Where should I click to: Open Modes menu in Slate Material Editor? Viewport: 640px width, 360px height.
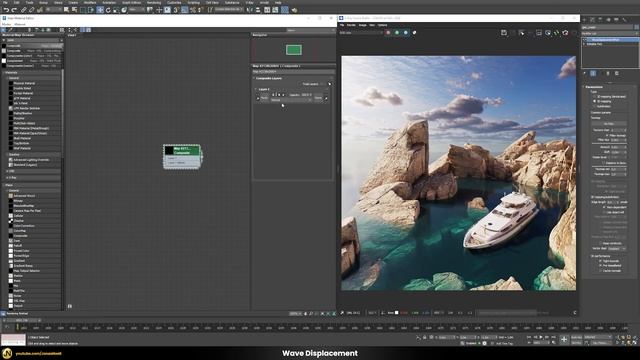(6, 24)
